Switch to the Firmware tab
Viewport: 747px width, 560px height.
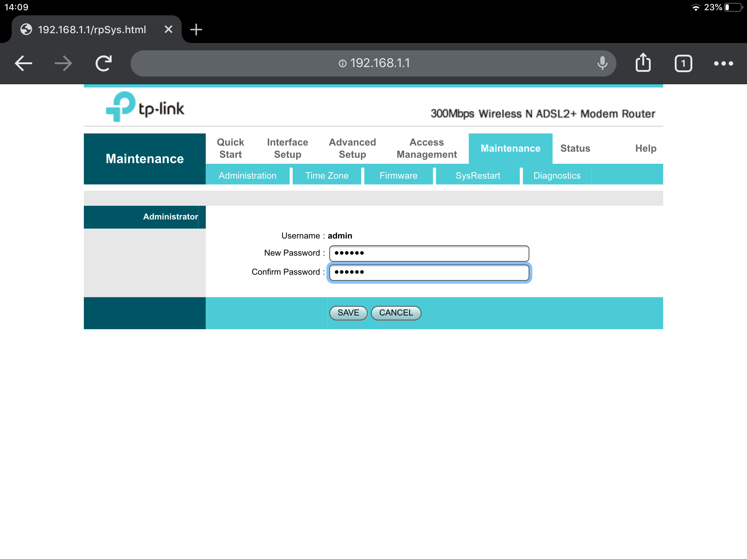(399, 175)
